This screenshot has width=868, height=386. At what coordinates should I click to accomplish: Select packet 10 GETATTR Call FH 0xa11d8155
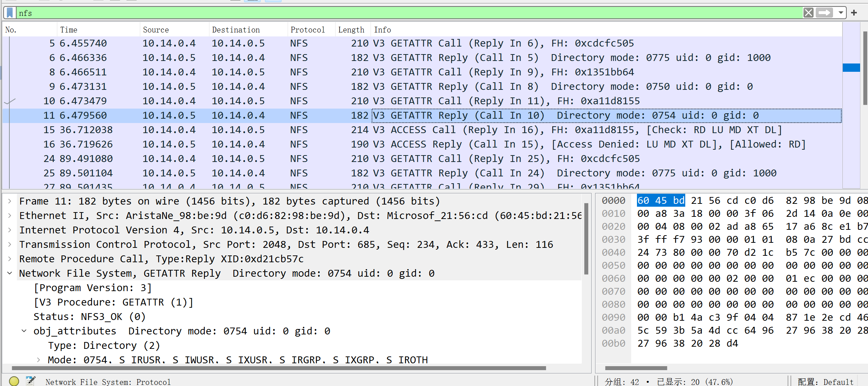(422, 101)
